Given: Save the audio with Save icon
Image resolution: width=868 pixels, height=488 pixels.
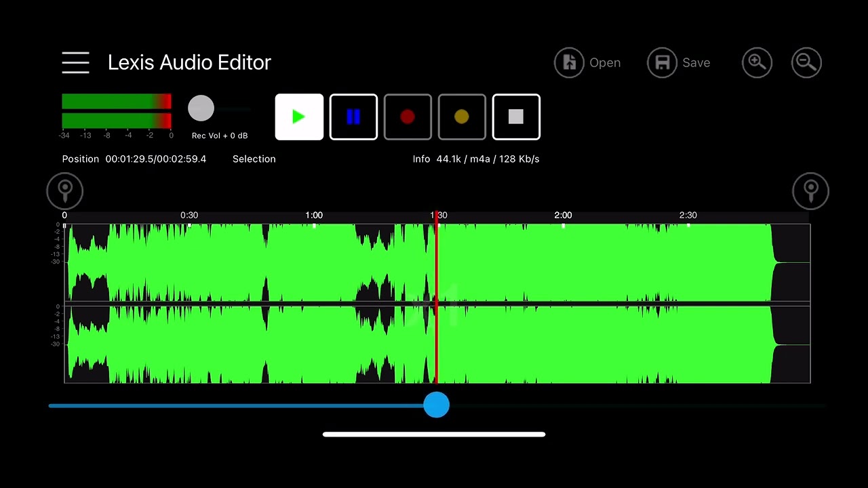Looking at the screenshot, I should click(663, 62).
